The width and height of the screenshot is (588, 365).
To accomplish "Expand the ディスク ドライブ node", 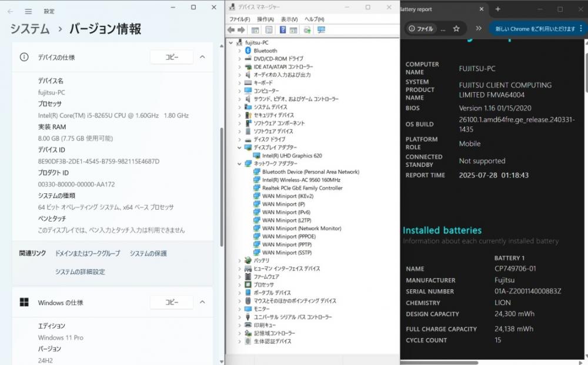I will (x=239, y=139).
